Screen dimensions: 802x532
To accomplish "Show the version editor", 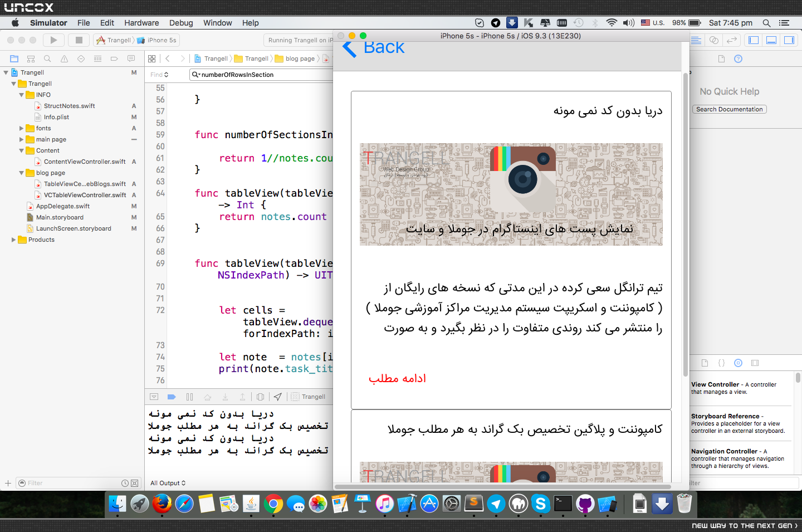I will [732, 40].
